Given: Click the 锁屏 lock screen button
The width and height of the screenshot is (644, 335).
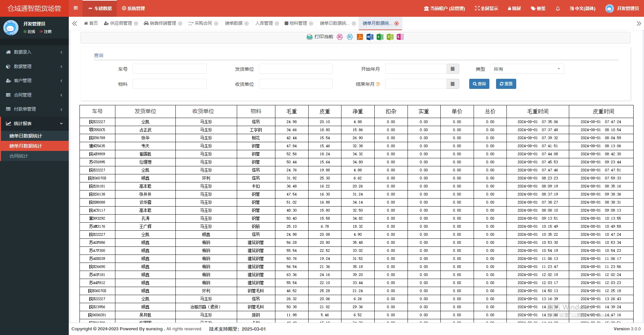Looking at the screenshot, I should [x=514, y=8].
